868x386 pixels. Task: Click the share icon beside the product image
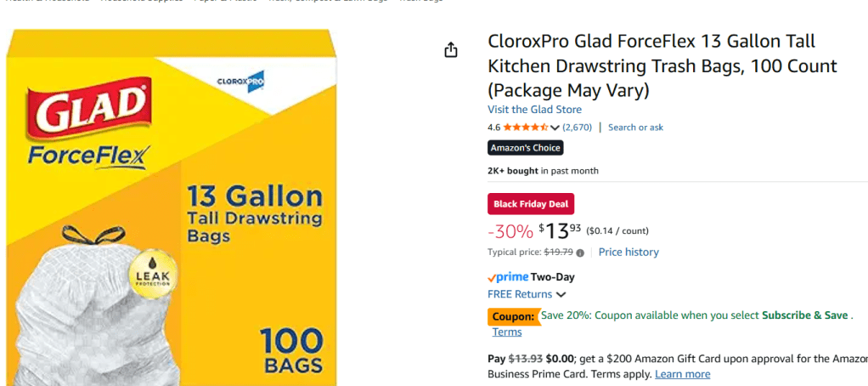pyautogui.click(x=451, y=49)
